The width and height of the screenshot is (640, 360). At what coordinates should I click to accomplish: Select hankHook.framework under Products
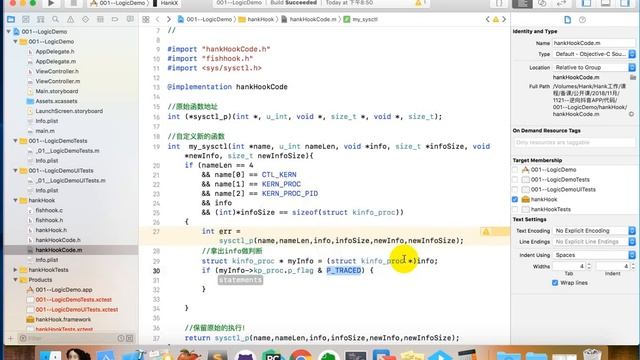[x=63, y=320]
